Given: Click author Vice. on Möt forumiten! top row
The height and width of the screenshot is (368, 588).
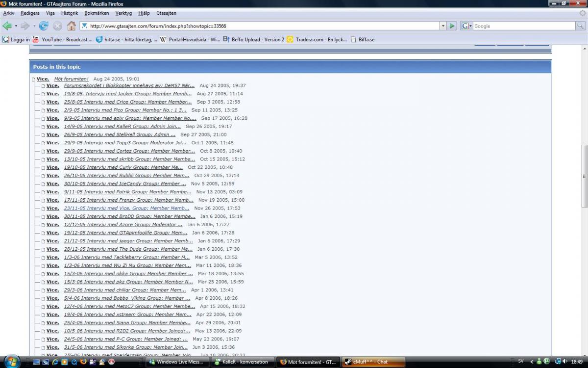Looking at the screenshot, I should click(x=43, y=79).
